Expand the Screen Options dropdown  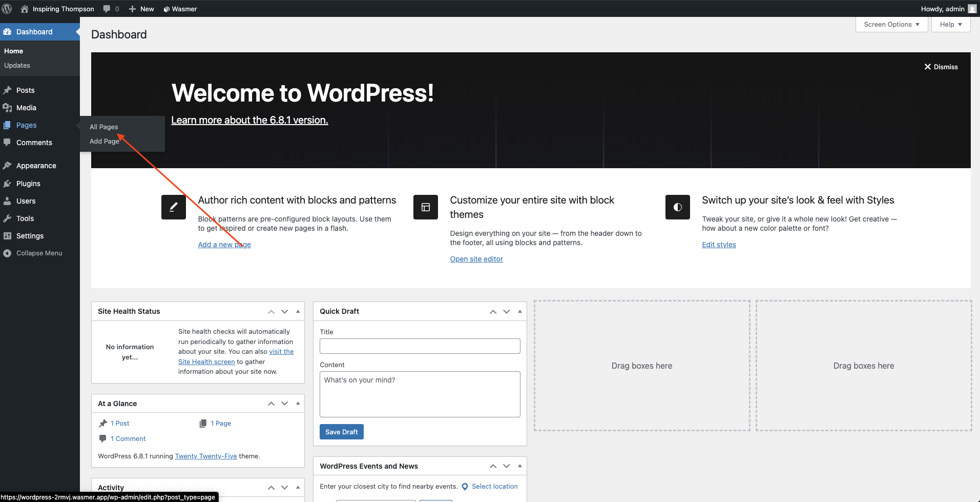891,25
